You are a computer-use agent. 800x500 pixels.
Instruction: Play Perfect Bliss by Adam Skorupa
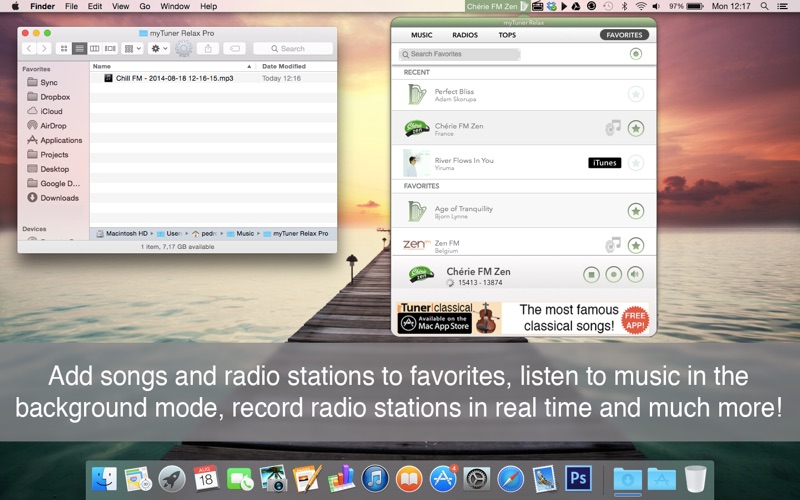523,94
